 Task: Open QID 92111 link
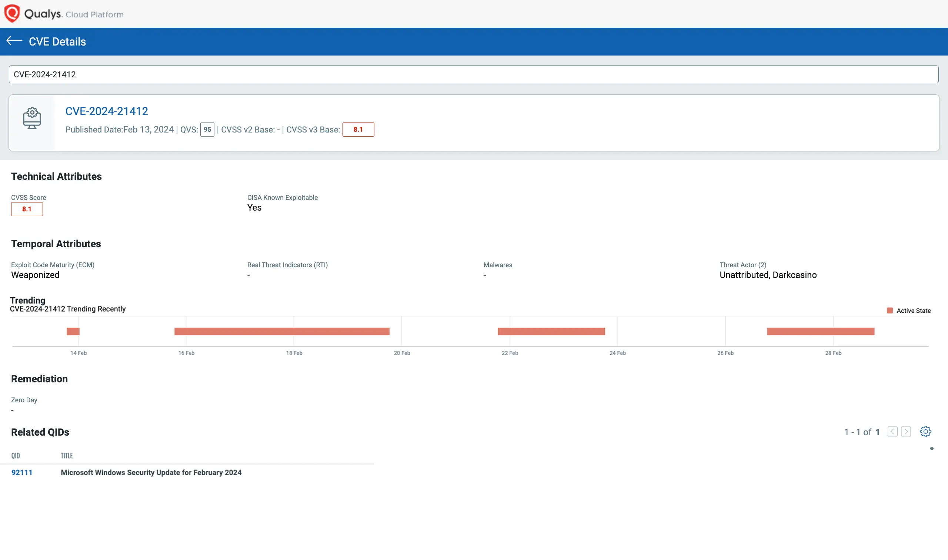tap(22, 472)
